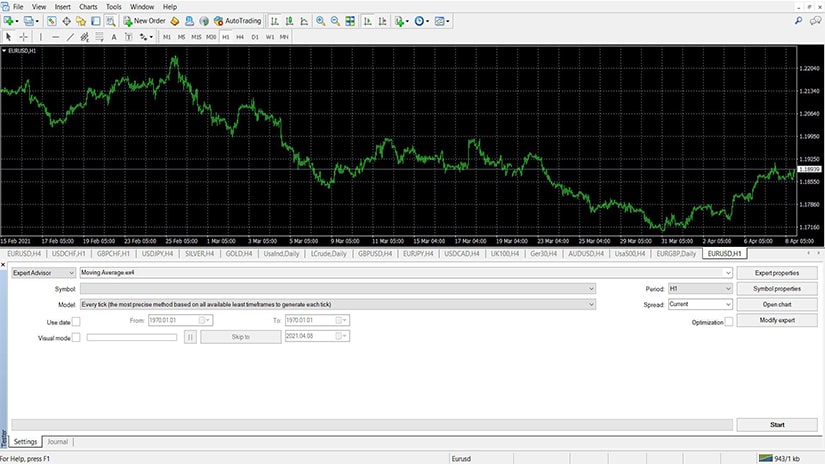The width and height of the screenshot is (825, 464).
Task: Enable the Use date checkbox
Action: 76,322
